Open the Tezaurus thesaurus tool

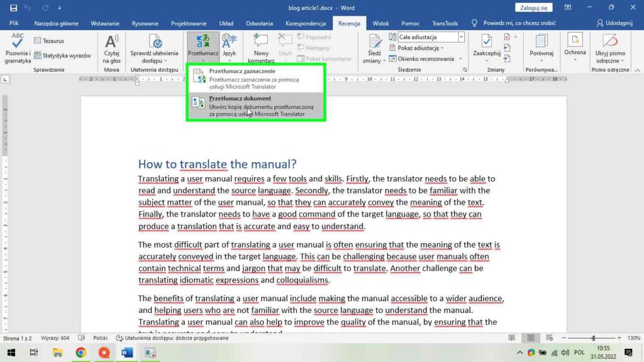[49, 41]
